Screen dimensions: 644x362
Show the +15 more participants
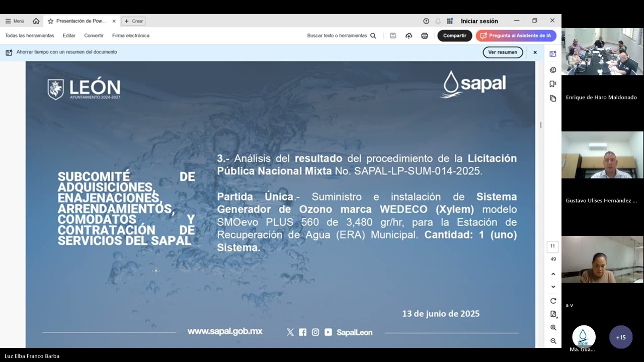pyautogui.click(x=621, y=337)
